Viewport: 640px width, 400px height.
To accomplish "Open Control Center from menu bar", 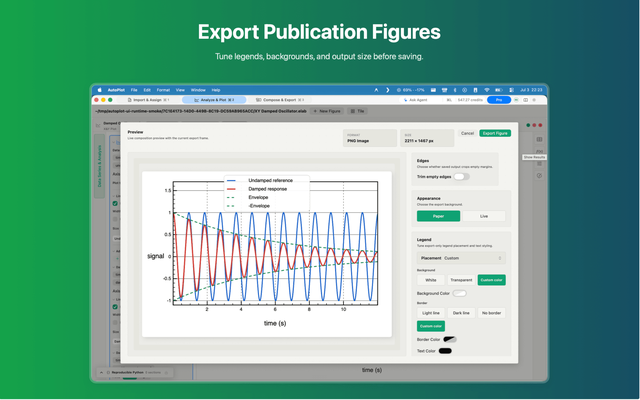I will click(511, 90).
